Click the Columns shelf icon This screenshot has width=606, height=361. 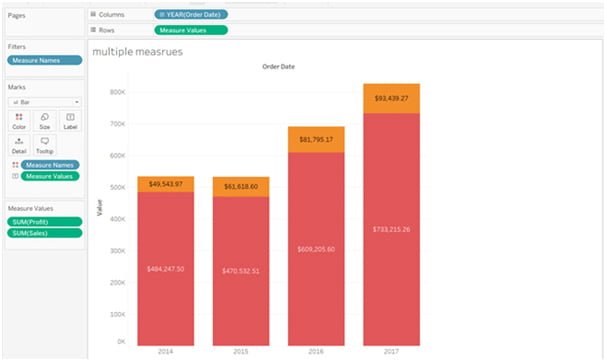pyautogui.click(x=93, y=14)
